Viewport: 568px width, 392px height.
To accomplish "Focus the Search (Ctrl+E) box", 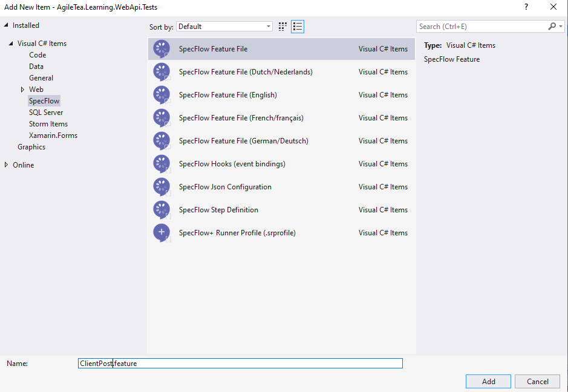I will [x=481, y=27].
